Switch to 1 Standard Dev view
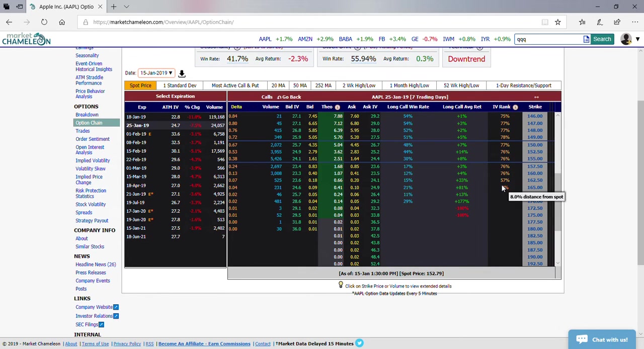This screenshot has height=349, width=644. point(180,85)
